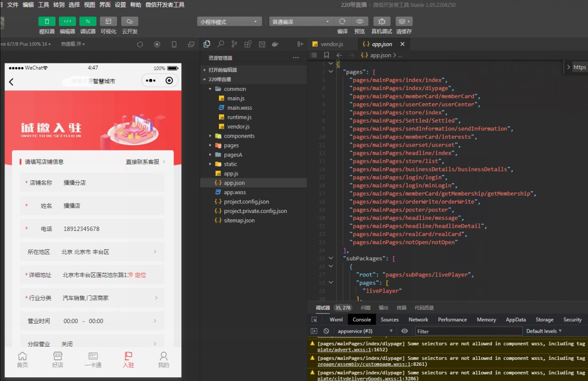
Task: Expand the components folder
Action: click(254, 136)
